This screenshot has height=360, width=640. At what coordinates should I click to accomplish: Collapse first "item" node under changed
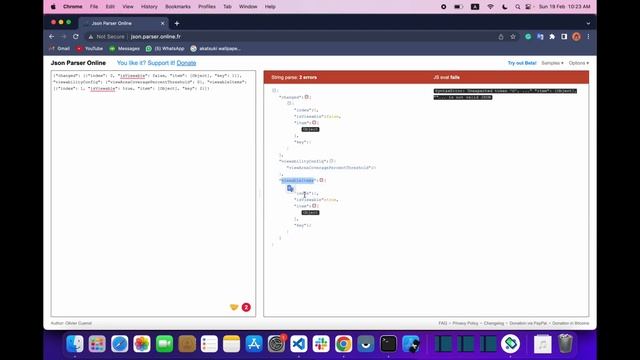(x=314, y=122)
